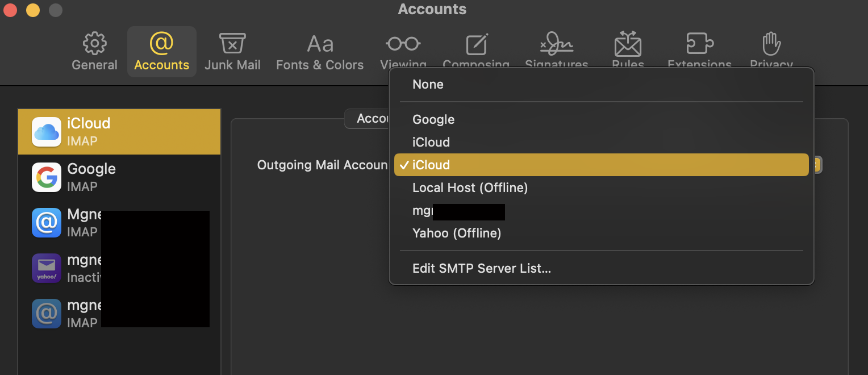Select the Accounts preferences tab
This screenshot has width=868, height=375.
pyautogui.click(x=161, y=52)
